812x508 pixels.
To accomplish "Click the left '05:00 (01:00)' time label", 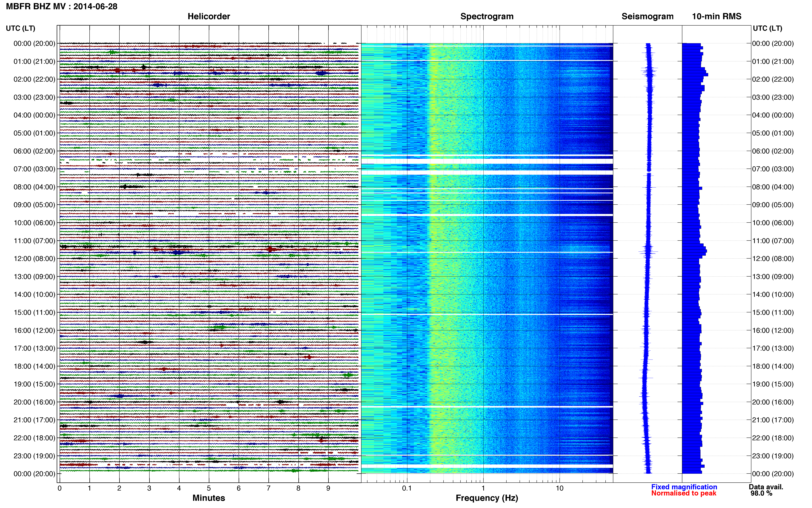I will [34, 133].
